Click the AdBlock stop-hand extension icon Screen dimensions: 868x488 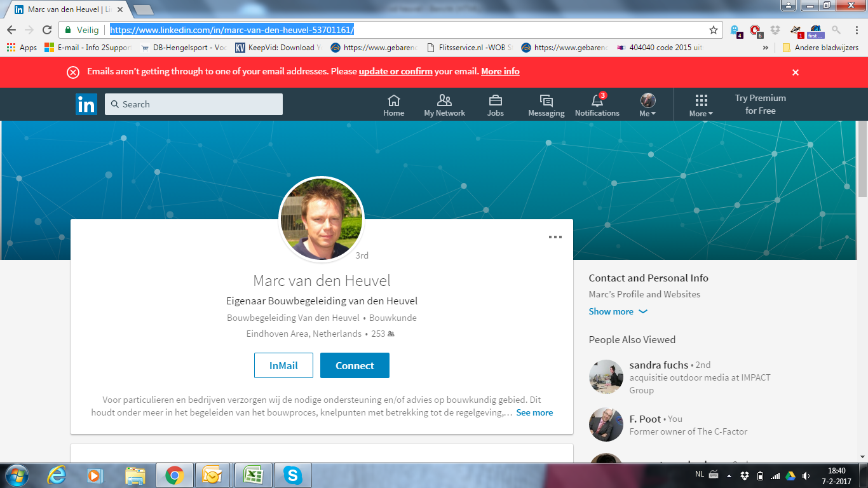click(755, 30)
